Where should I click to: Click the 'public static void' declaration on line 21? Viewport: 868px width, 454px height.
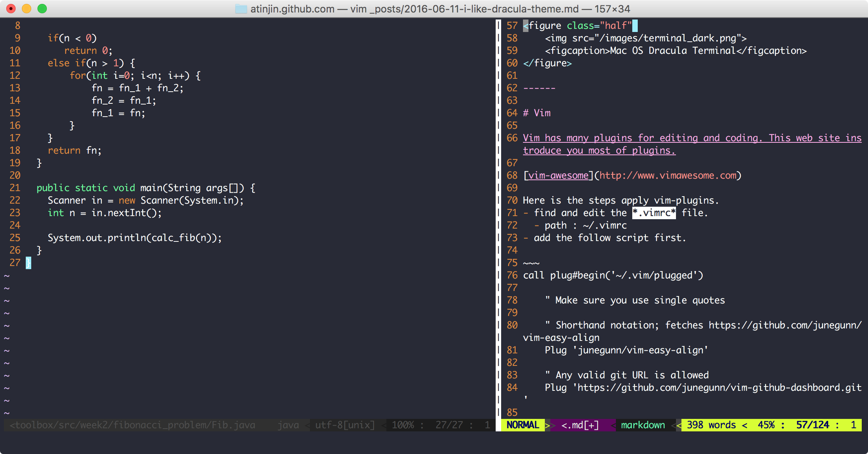point(86,188)
